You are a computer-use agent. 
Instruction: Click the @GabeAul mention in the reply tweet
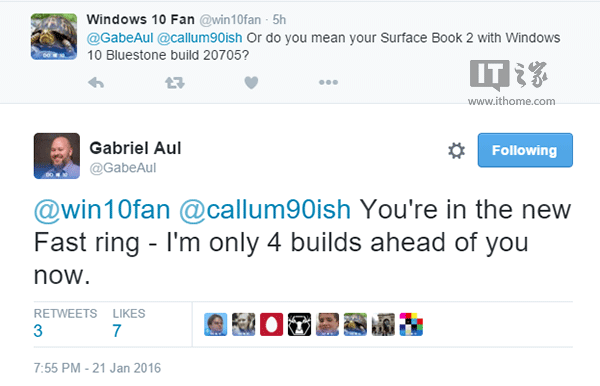(120, 38)
